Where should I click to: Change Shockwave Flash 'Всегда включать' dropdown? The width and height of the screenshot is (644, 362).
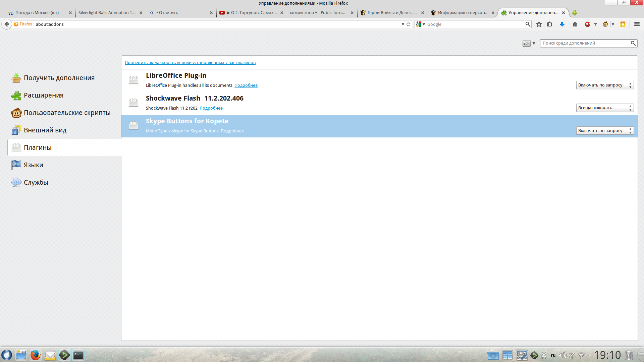[605, 108]
